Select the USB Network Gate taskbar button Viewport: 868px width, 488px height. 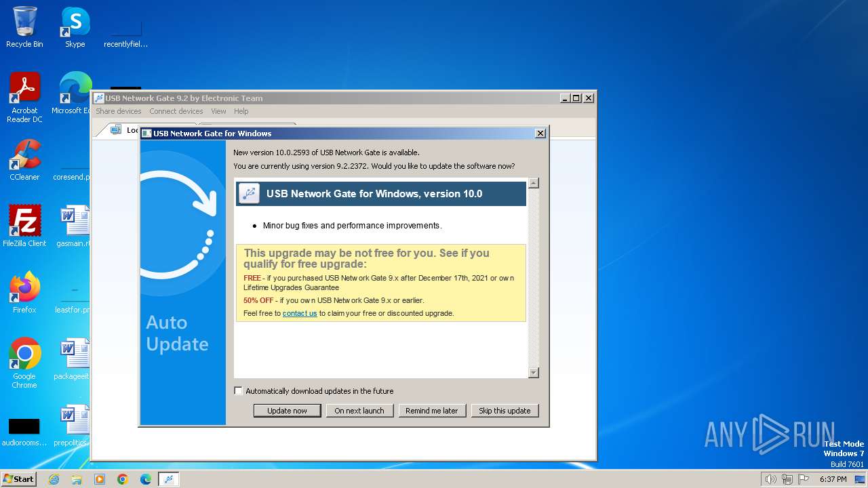click(169, 479)
